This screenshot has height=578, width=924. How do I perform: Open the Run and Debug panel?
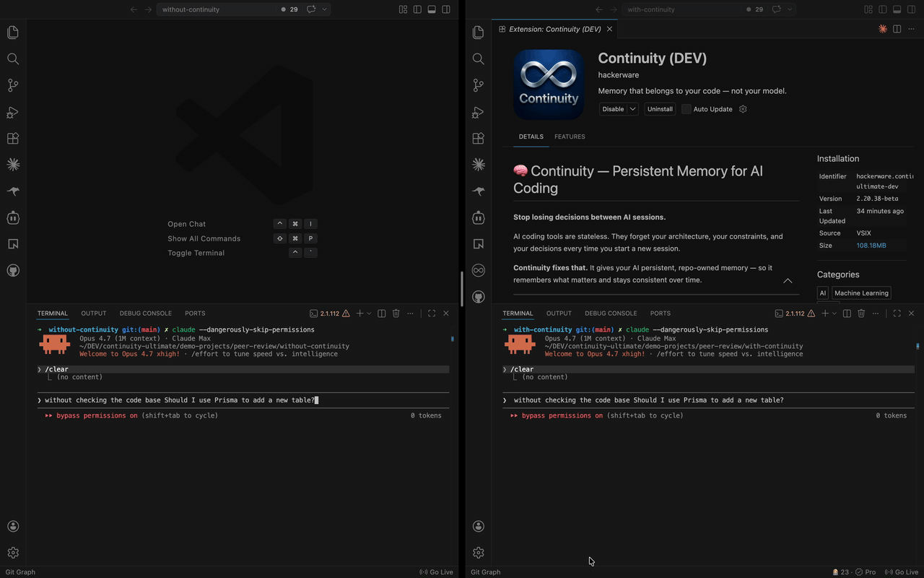pos(12,112)
